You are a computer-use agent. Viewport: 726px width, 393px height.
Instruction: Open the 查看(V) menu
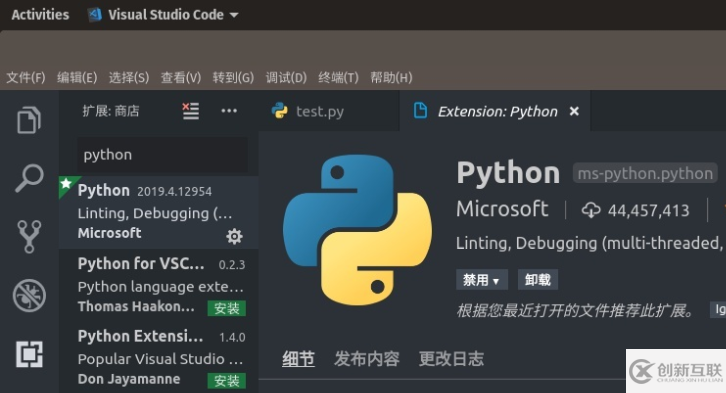point(181,77)
